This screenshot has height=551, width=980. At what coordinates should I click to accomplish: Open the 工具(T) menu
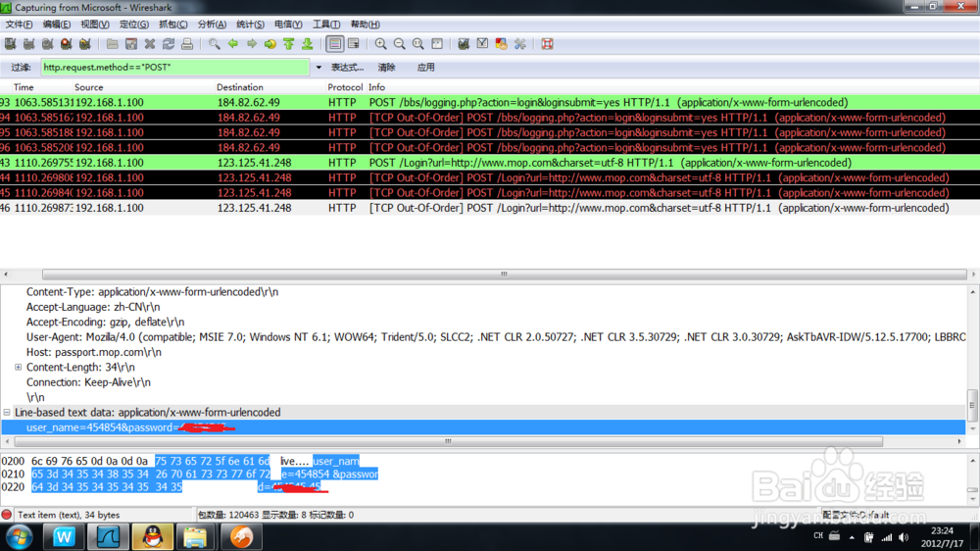(326, 25)
